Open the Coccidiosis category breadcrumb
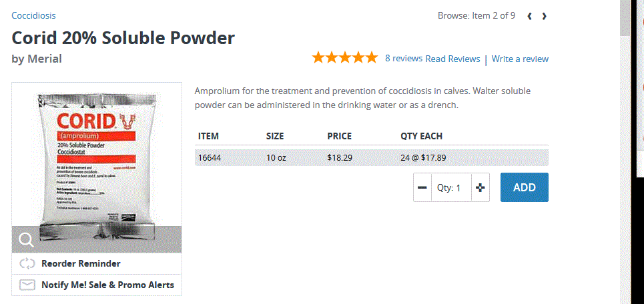Screen dimensions: 644x304 coord(33,15)
